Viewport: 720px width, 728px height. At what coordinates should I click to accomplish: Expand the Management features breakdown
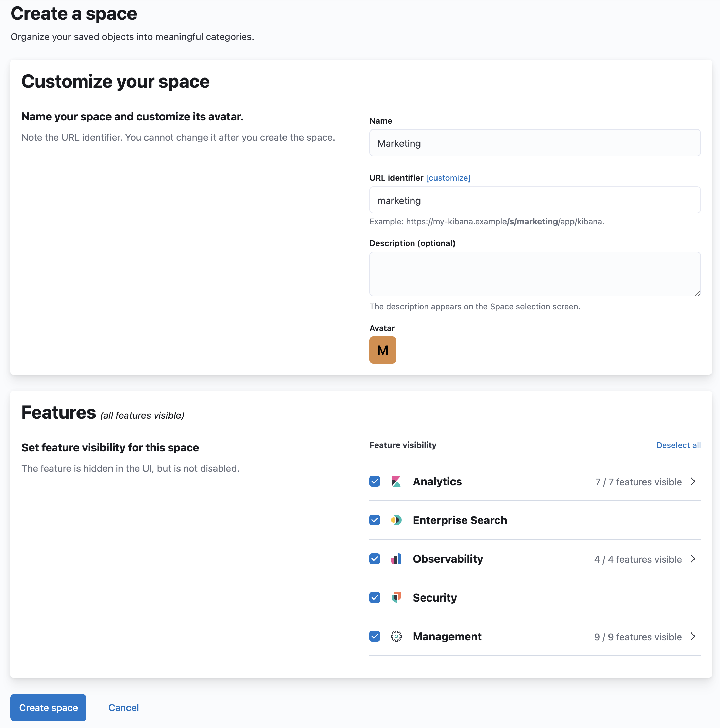point(693,637)
